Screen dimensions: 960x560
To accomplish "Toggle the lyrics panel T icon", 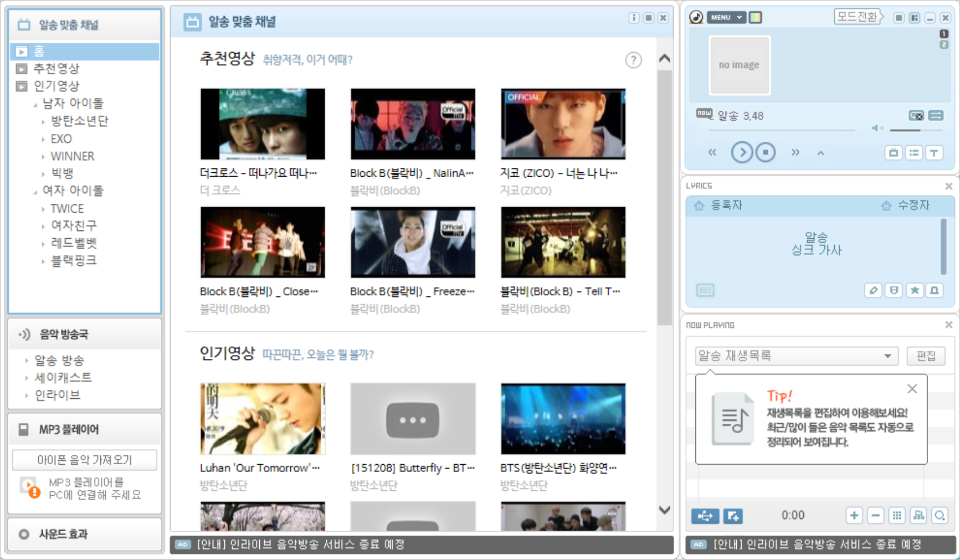I will 935,153.
